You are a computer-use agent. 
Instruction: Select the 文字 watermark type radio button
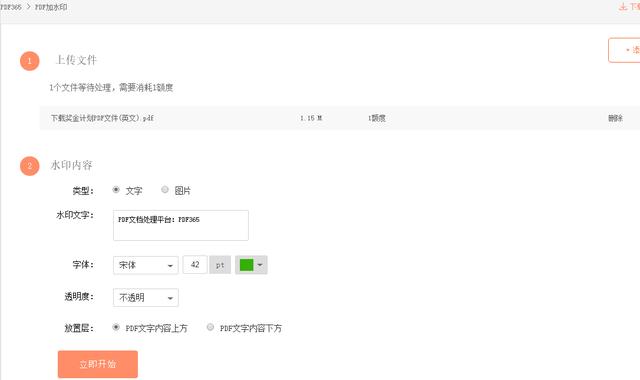116,190
